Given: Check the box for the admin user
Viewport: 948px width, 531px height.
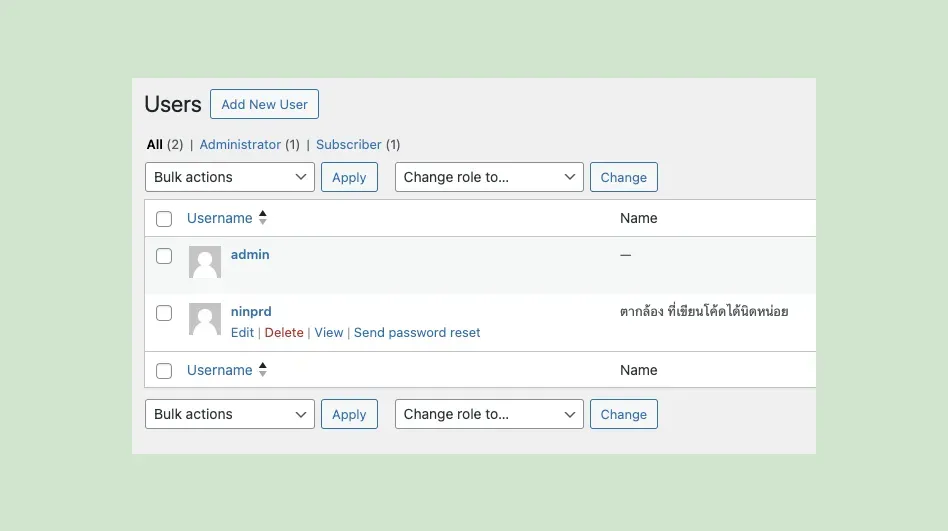Looking at the screenshot, I should pyautogui.click(x=164, y=256).
